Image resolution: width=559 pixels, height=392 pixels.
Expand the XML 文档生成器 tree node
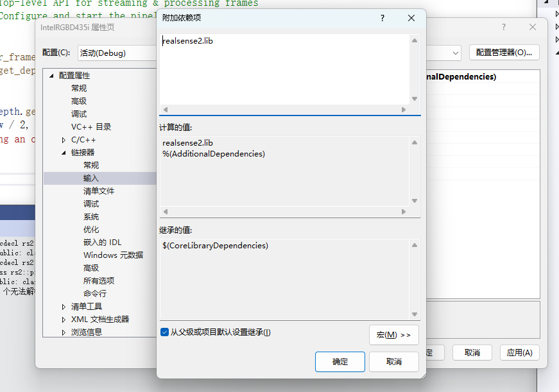click(64, 320)
